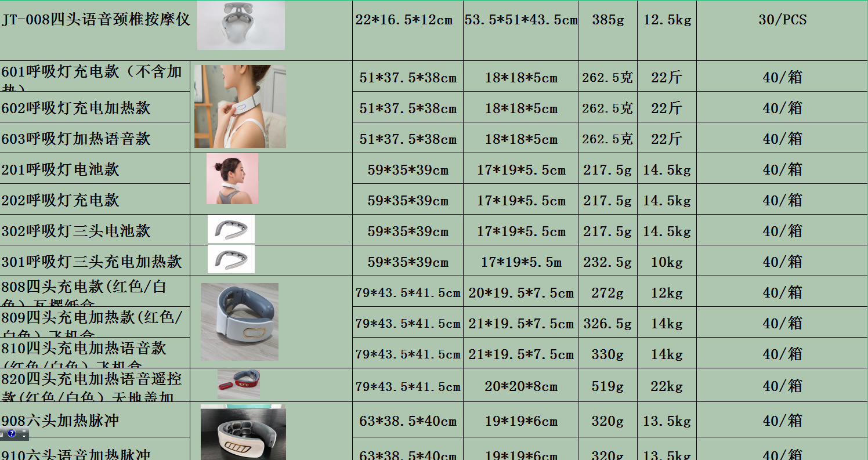Screen dimensions: 868x460
Task: Select cell '601呼吸灯充电款'
Action: point(95,76)
